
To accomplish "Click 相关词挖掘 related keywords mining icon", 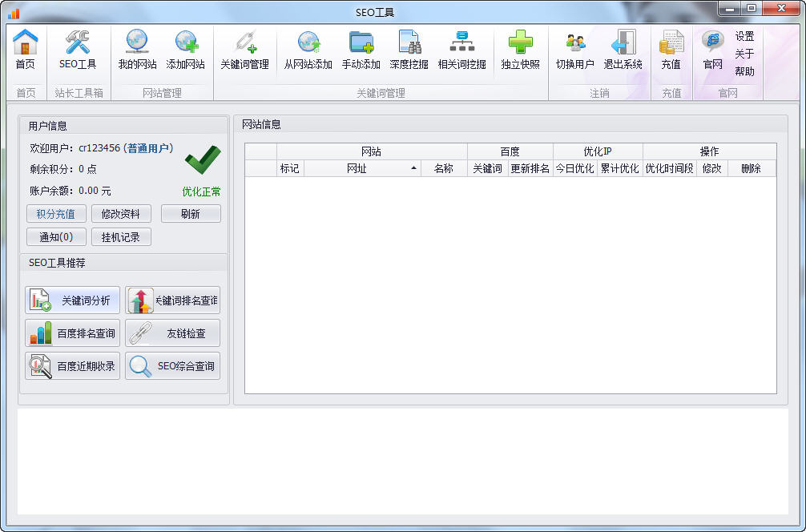I will click(x=461, y=50).
